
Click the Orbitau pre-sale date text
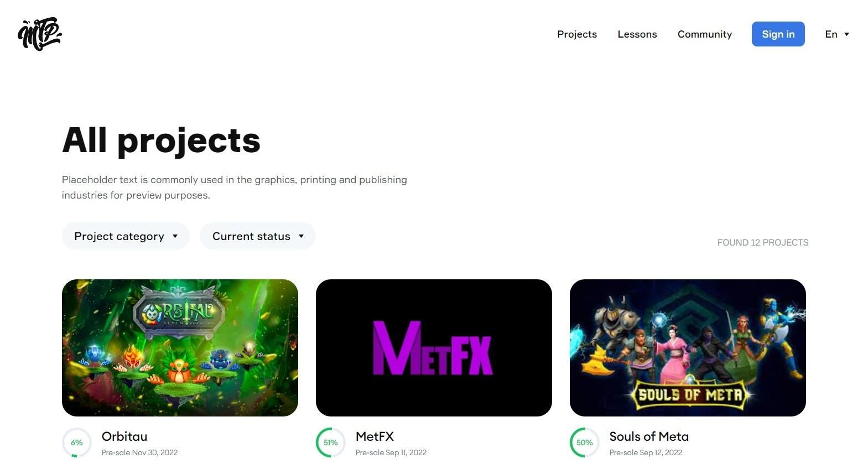pyautogui.click(x=139, y=452)
